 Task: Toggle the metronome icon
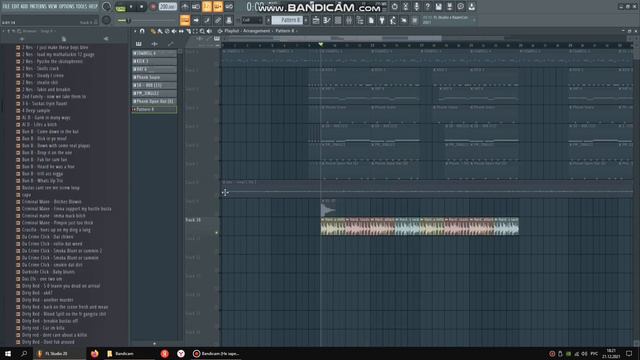pyautogui.click(x=185, y=7)
